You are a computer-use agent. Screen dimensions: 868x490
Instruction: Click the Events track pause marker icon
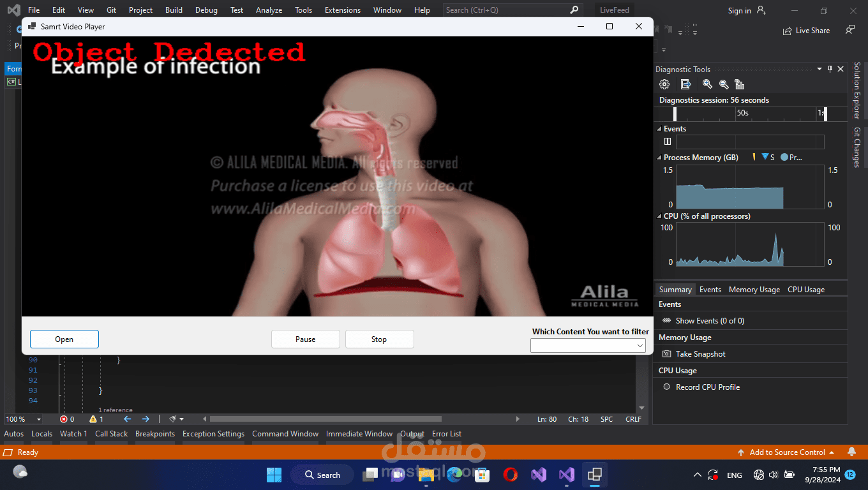(668, 142)
